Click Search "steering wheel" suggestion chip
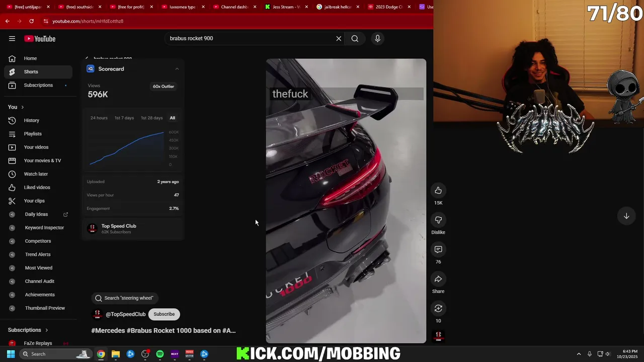Image resolution: width=644 pixels, height=362 pixels. (124, 298)
